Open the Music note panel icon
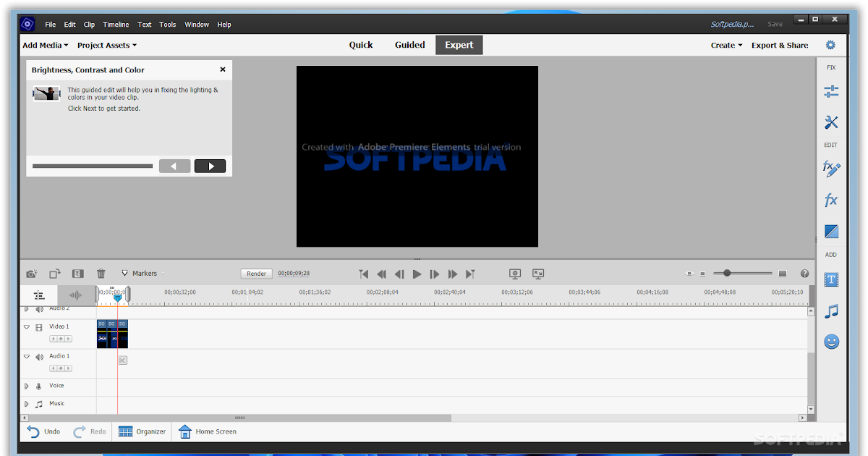This screenshot has width=868, height=456. 832,311
